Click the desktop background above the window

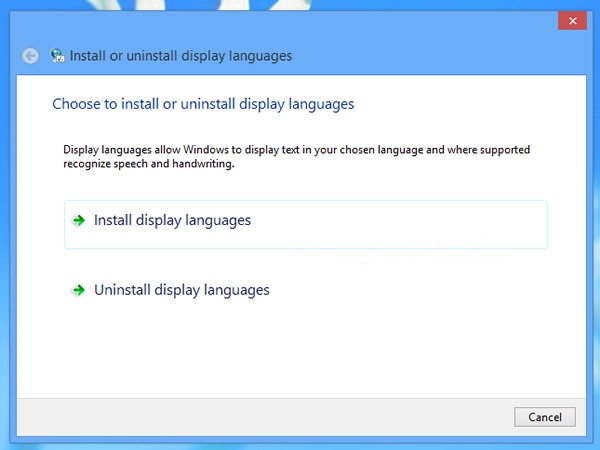(x=300, y=4)
